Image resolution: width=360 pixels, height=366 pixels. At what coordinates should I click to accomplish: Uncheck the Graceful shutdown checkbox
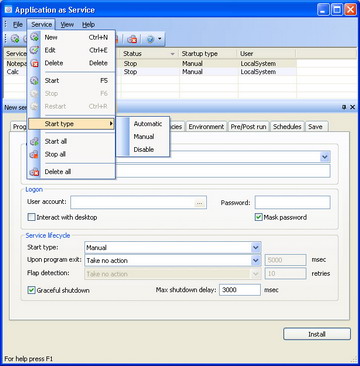[x=31, y=290]
